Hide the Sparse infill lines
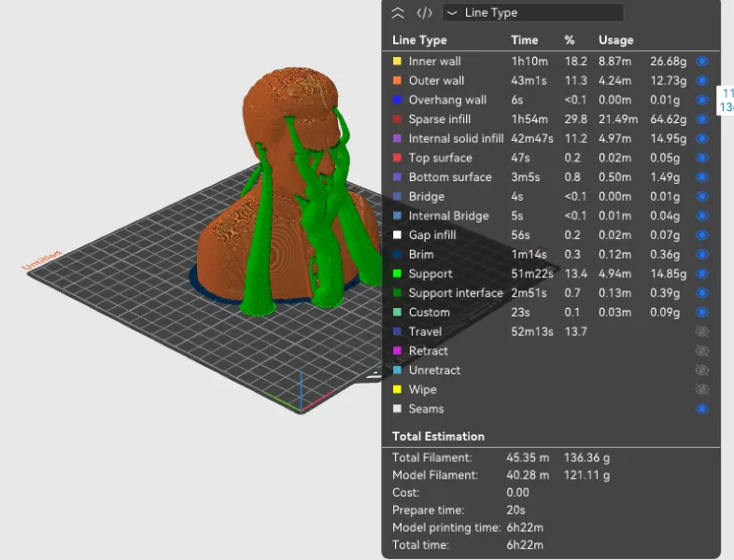The image size is (734, 560). tap(702, 119)
